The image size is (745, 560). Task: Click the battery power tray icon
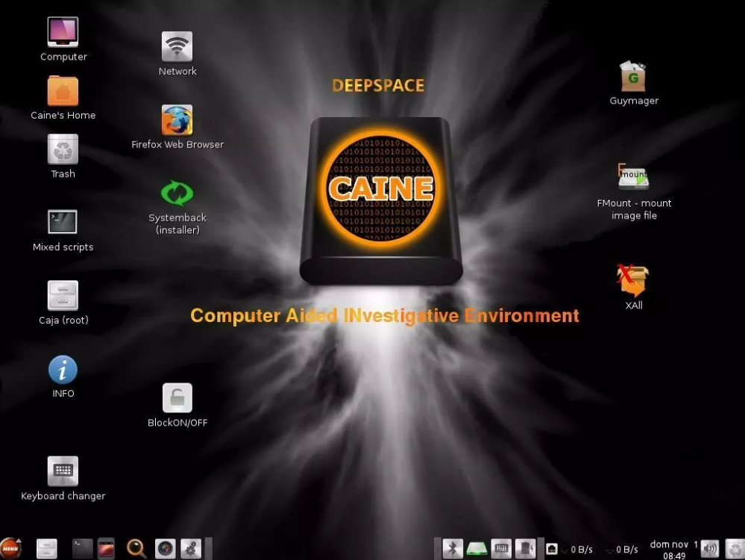click(526, 549)
